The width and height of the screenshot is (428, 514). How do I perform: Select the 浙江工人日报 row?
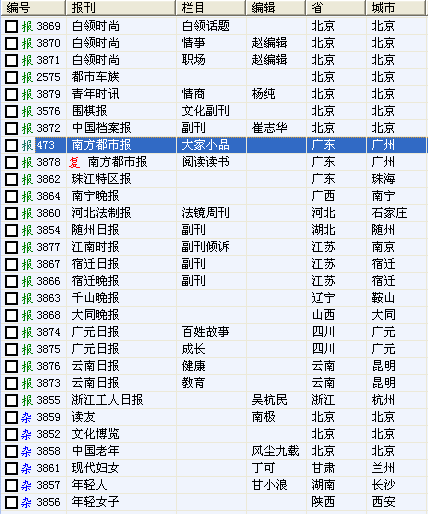point(214,400)
